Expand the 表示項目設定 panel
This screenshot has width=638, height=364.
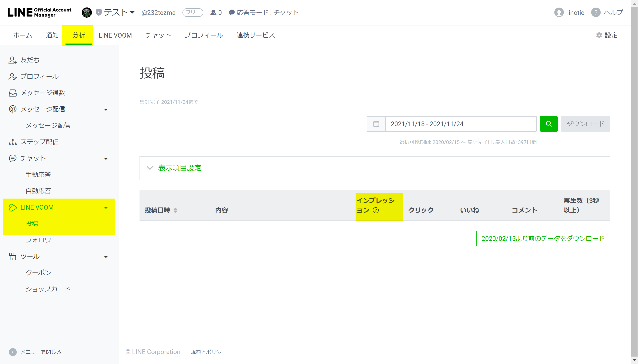click(179, 168)
